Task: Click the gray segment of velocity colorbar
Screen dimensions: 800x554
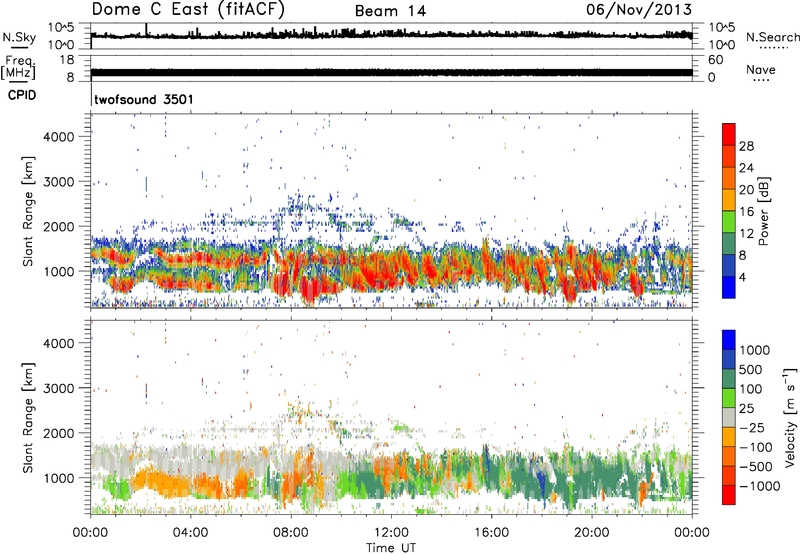Action: 729,417
